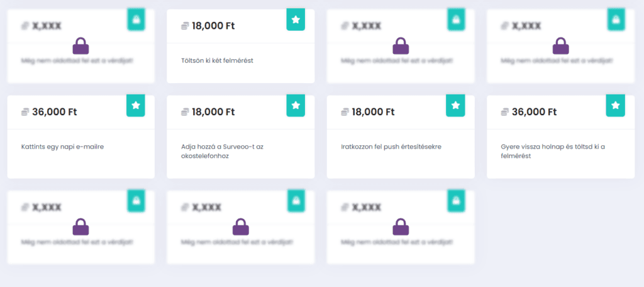Click star badge on "Töltsön ki két felmérést" card
Viewport: 644px width, 287px height.
point(296,20)
